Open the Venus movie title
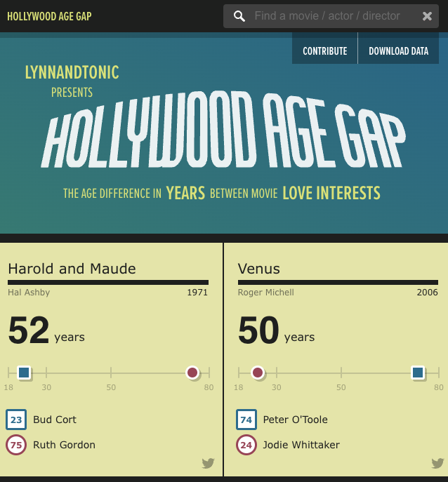Screen dimensions: 448x482 [258, 269]
